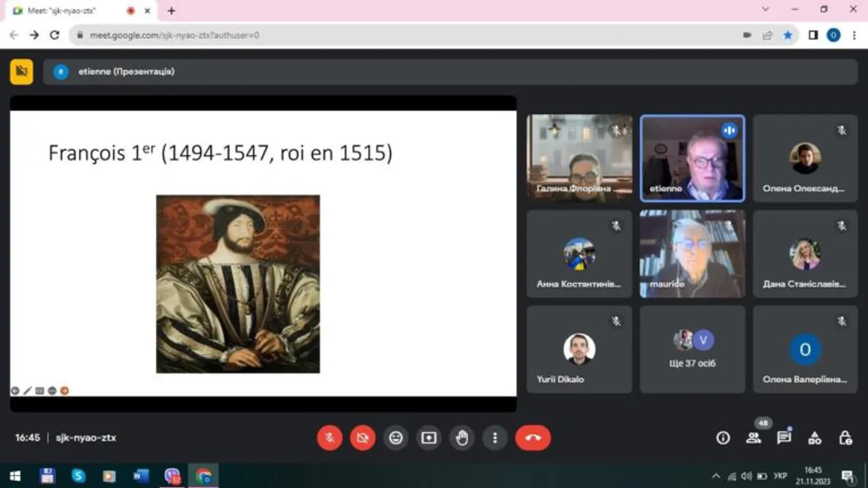The width and height of the screenshot is (868, 488).
Task: Click the meeting code sjk-nyao-ztx
Action: click(86, 438)
